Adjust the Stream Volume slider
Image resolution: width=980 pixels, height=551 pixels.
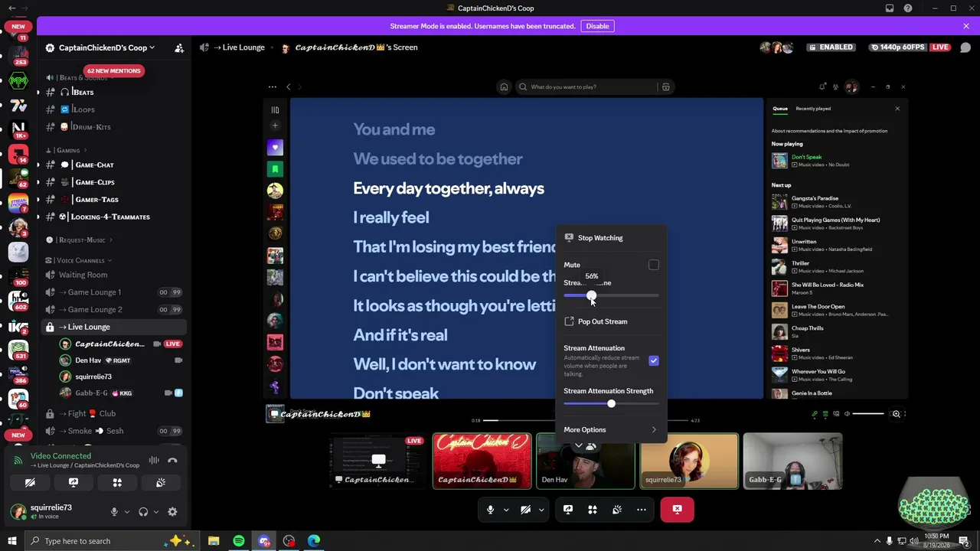[x=611, y=295]
